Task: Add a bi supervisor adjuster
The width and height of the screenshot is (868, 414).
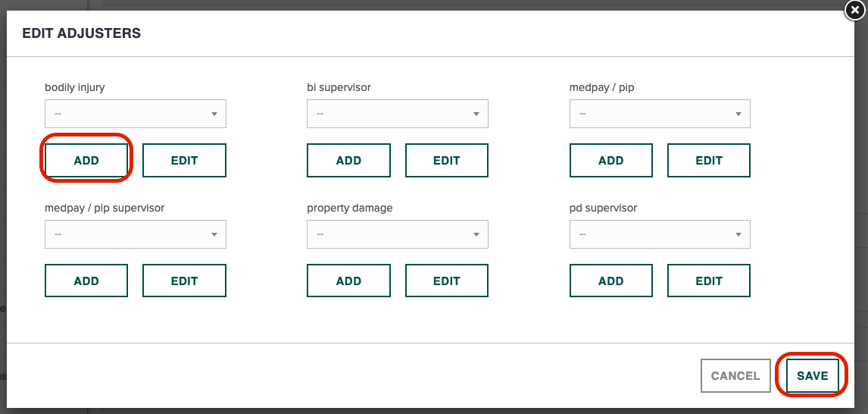Action: coord(348,160)
